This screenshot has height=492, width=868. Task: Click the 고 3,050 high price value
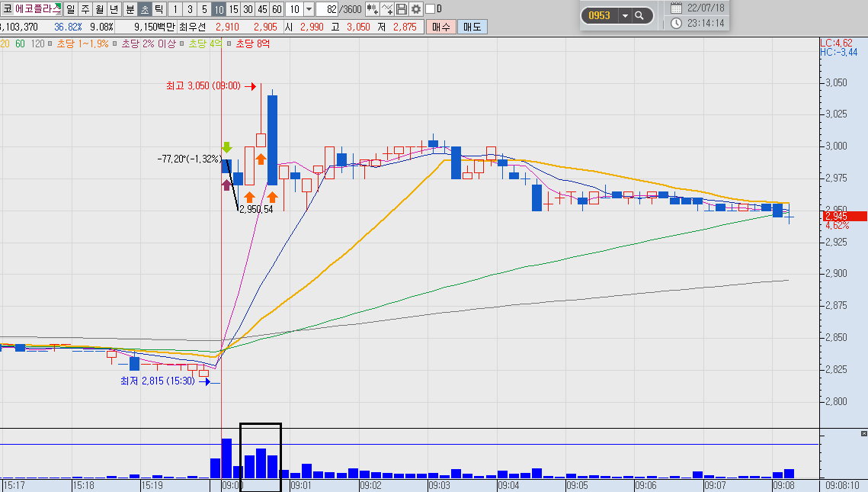358,27
